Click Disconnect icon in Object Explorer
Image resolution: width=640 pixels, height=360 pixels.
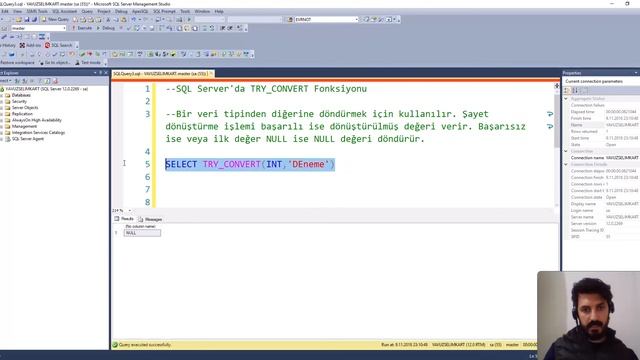point(24,81)
